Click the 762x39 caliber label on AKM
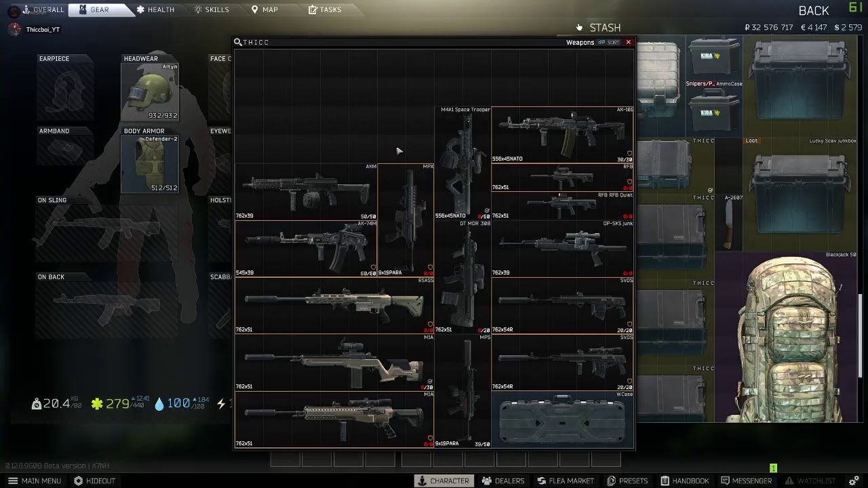 [244, 216]
